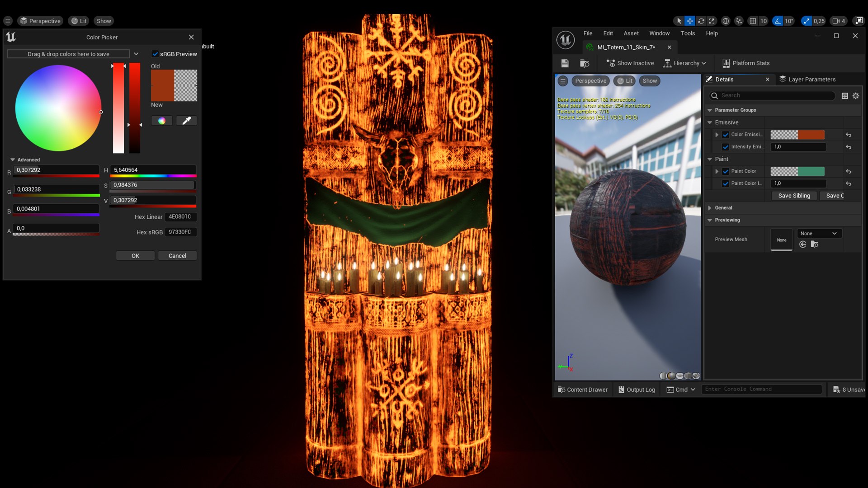
Task: Open the Asset menu
Action: tap(631, 33)
